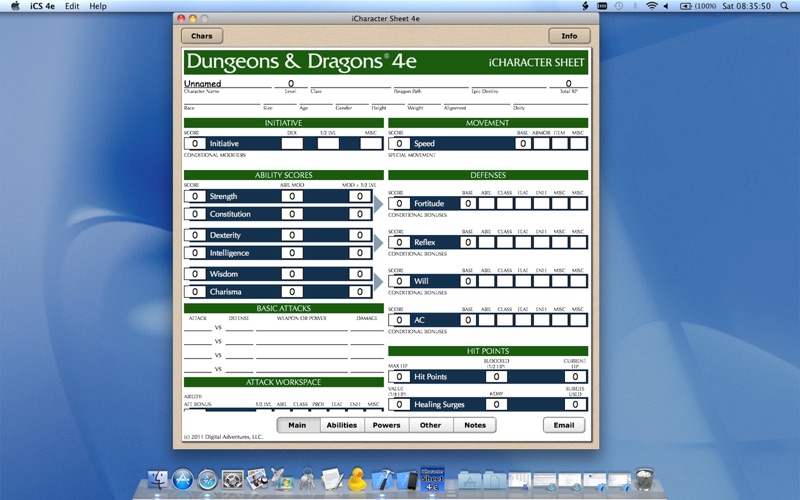Click the Bloodied value box

pos(496,377)
